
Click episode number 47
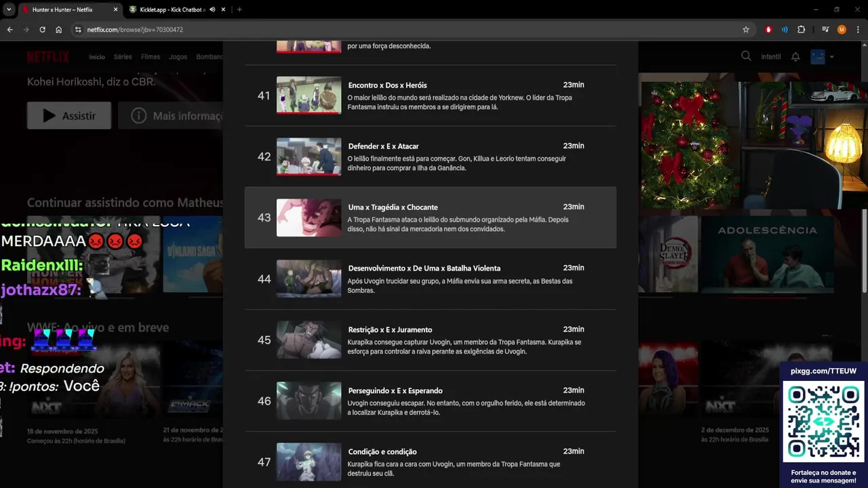click(x=264, y=462)
